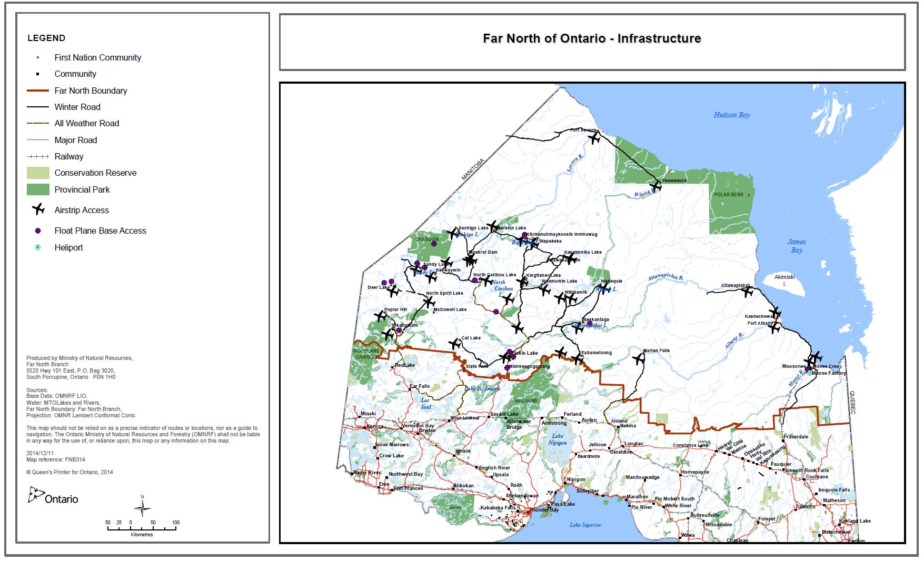This screenshot has width=924, height=561.
Task: Click the All Weather Road dashed line sample
Action: 38,123
